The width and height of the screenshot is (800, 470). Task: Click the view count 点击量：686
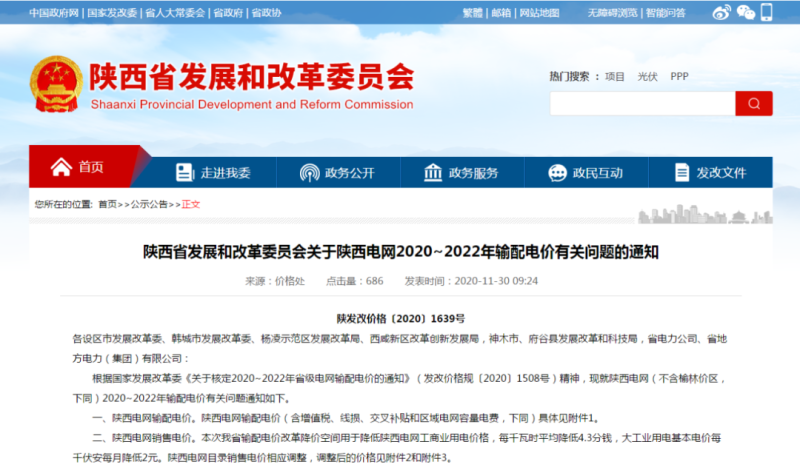[x=355, y=281]
